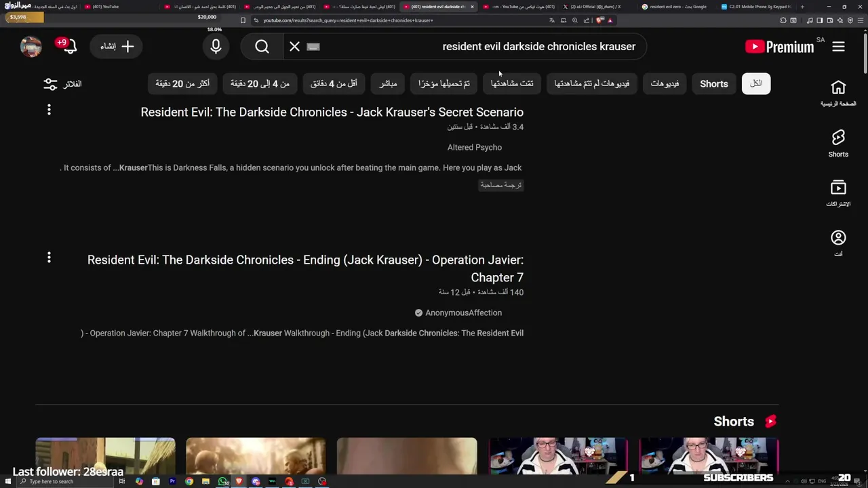Open the You profile sidebar icon
Image resolution: width=868 pixels, height=488 pixels.
[838, 243]
